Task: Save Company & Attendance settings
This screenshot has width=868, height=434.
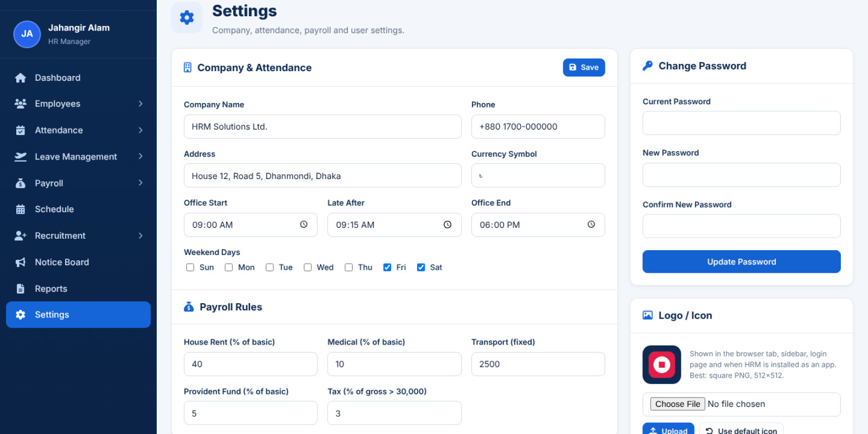Action: pos(584,67)
